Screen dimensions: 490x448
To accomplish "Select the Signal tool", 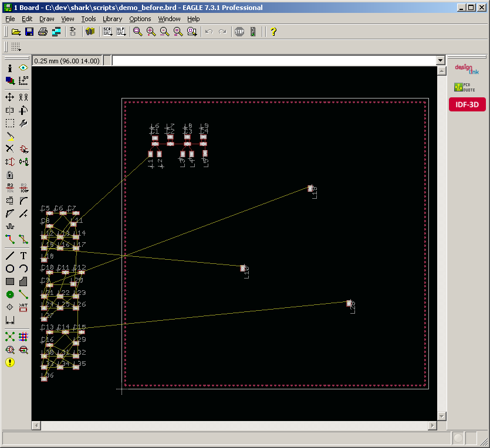I will pyautogui.click(x=23, y=294).
